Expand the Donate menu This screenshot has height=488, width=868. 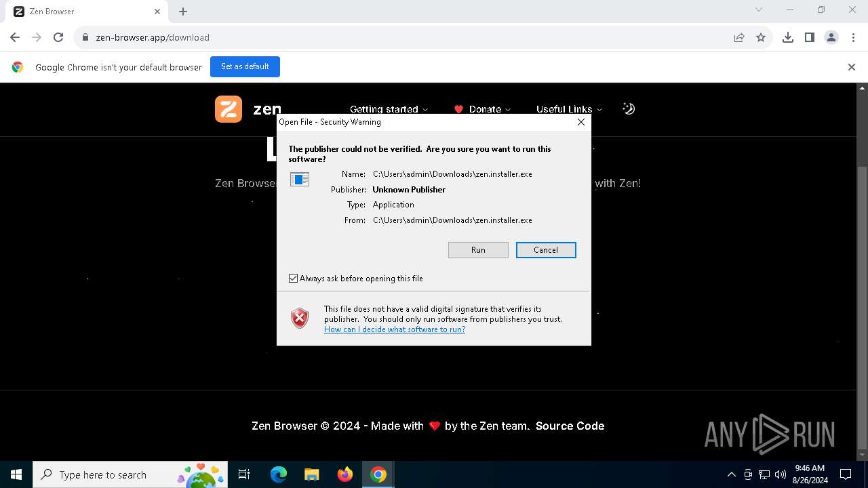click(x=482, y=109)
